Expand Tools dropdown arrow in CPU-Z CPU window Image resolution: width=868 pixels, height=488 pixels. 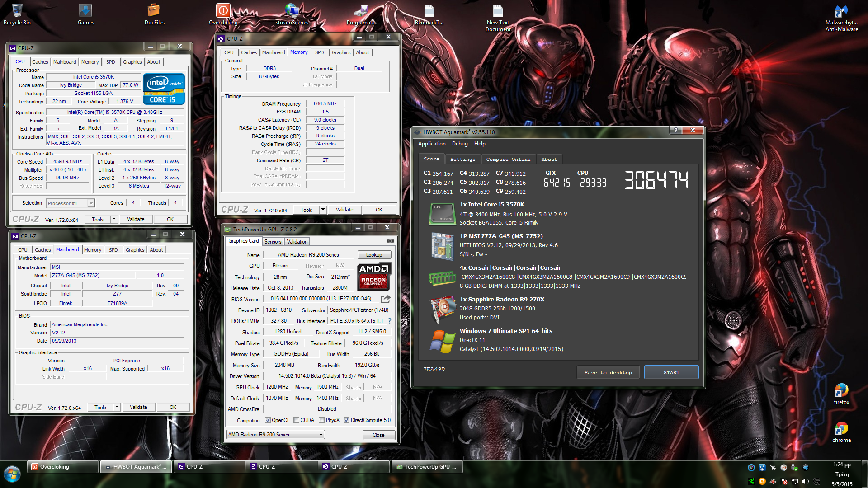pos(114,219)
